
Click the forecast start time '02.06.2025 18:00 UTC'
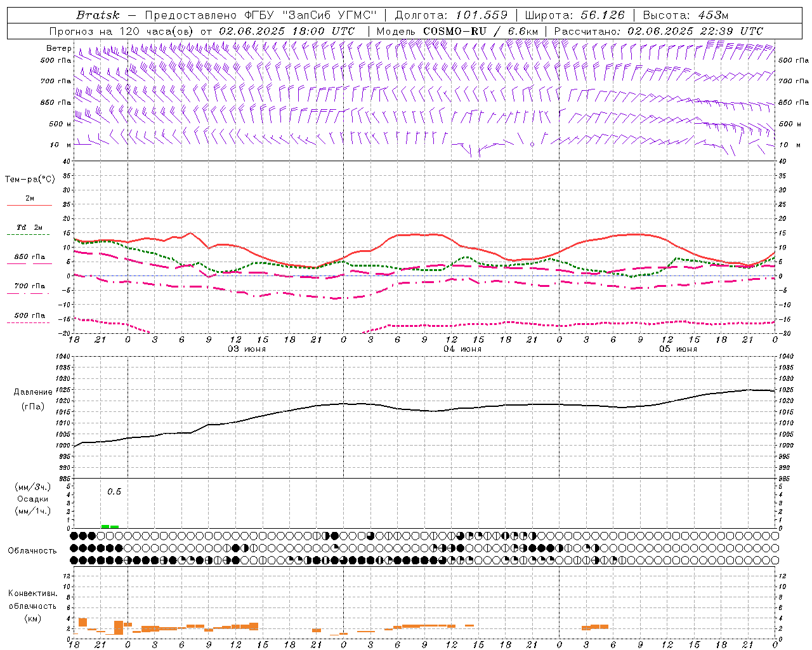(287, 31)
